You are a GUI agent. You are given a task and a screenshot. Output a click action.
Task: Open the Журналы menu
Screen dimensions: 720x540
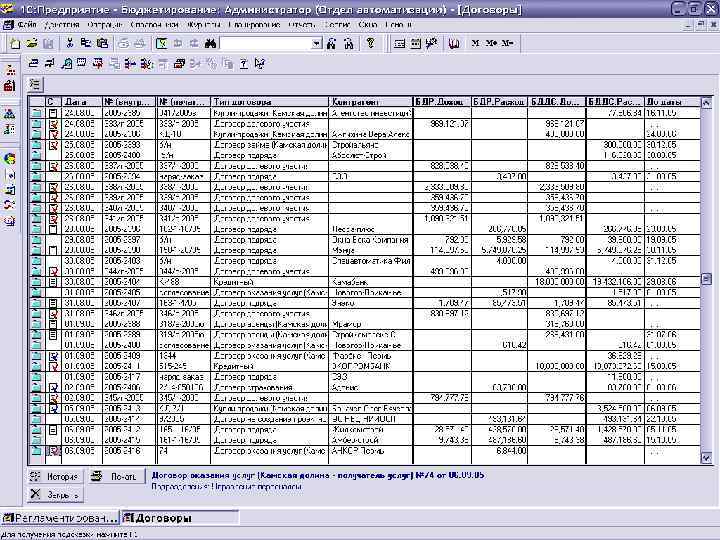204,25
